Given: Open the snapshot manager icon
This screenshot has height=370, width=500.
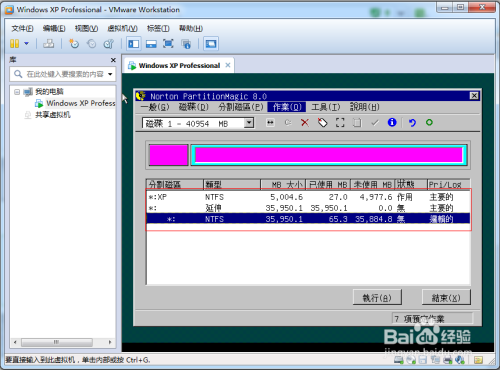Looking at the screenshot, I should [109, 44].
